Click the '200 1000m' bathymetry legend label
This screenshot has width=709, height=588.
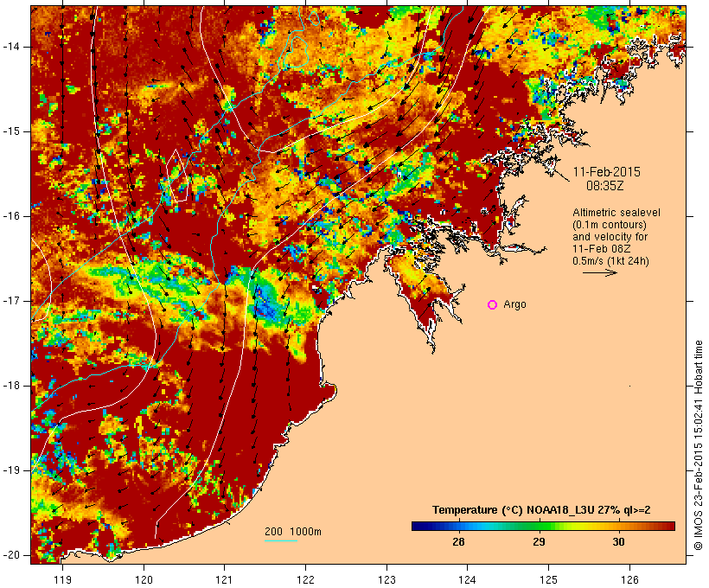click(293, 532)
